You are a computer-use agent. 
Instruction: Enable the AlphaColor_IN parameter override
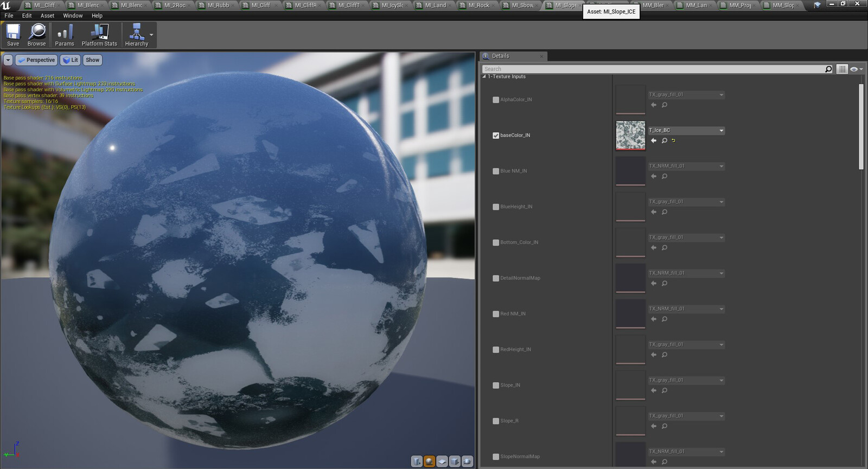pyautogui.click(x=496, y=100)
